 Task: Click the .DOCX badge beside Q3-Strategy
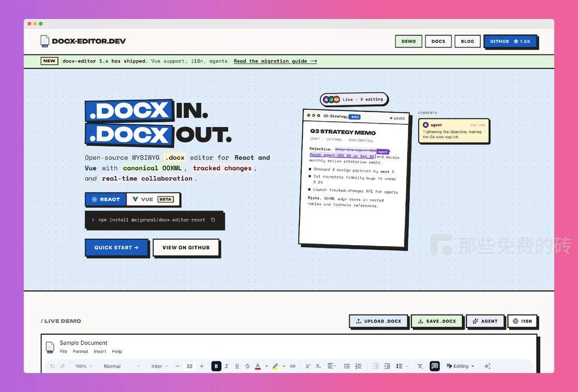(x=355, y=117)
